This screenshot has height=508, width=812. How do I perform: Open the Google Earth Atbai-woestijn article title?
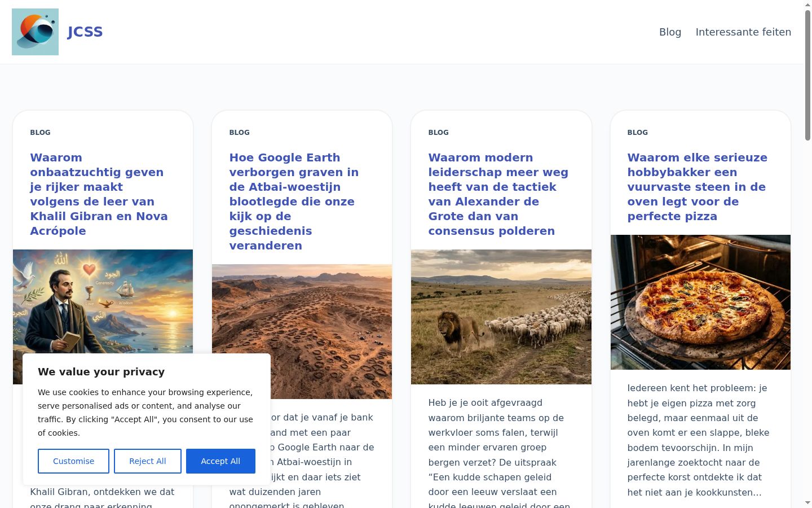(x=294, y=202)
